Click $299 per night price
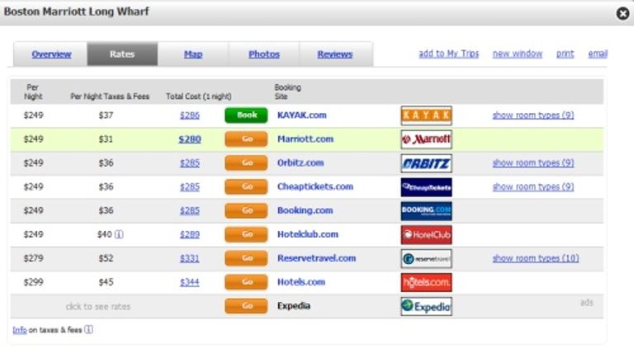Screen dimensions: 634x364 (x=33, y=282)
